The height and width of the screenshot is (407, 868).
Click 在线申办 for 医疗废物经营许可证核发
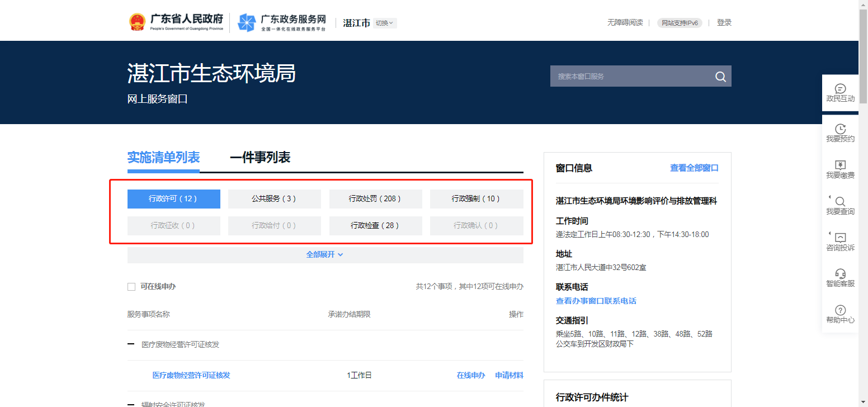click(x=470, y=375)
